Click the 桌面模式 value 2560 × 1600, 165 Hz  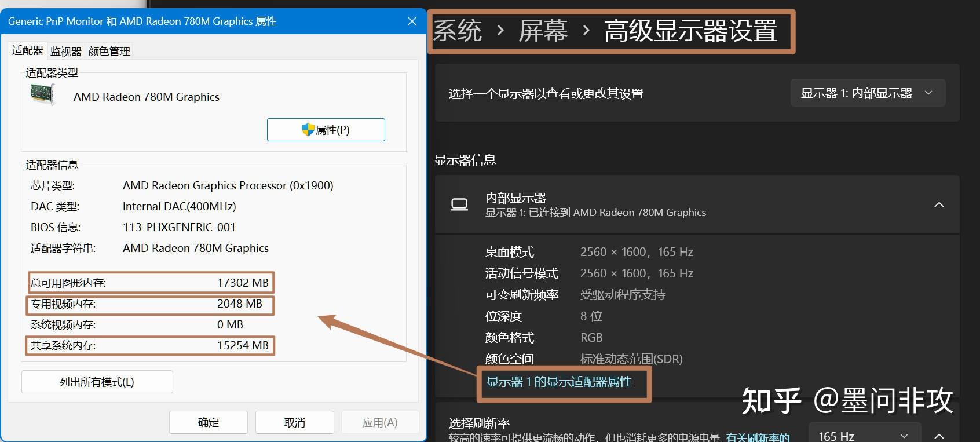[x=637, y=252]
